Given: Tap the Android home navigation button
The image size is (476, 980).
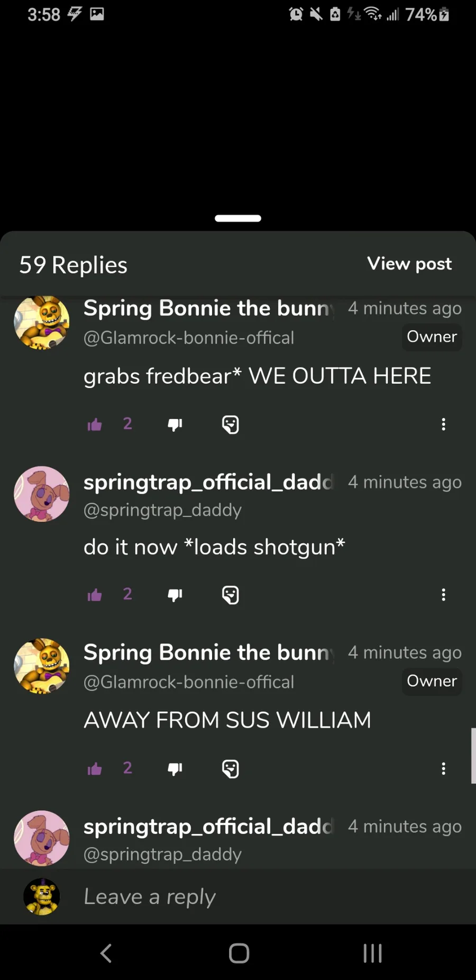Looking at the screenshot, I should click(x=239, y=953).
